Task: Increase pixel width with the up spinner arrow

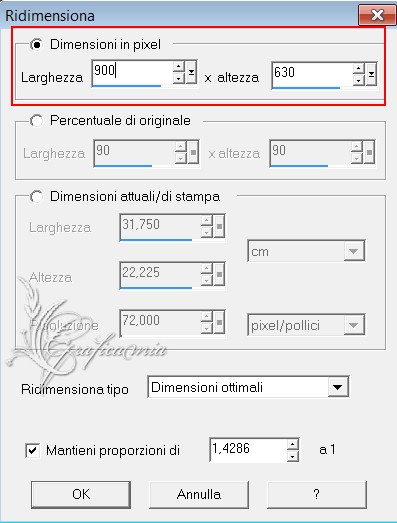Action: 178,66
